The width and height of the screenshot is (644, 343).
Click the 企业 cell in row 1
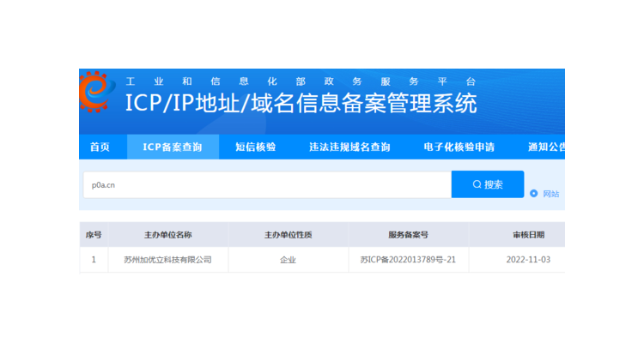pyautogui.click(x=289, y=260)
